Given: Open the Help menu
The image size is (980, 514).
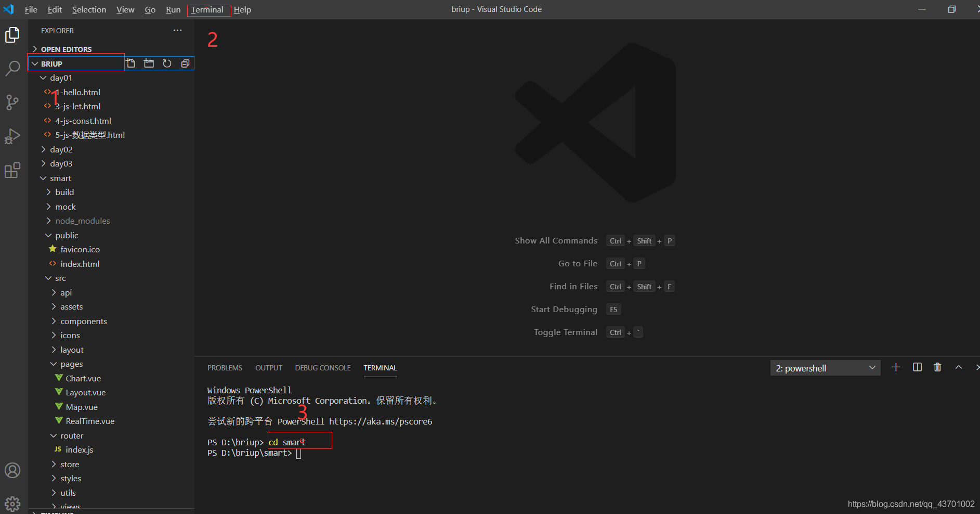Looking at the screenshot, I should pyautogui.click(x=242, y=9).
